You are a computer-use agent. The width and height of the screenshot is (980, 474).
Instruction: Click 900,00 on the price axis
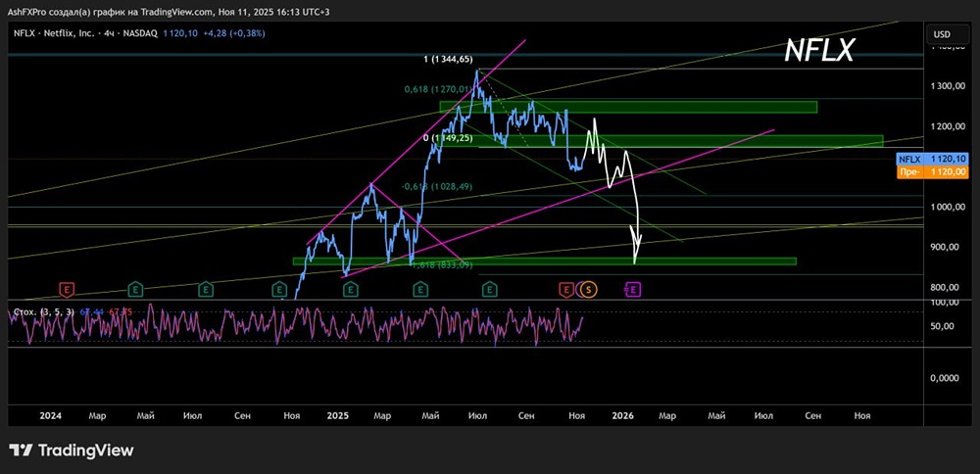point(944,247)
